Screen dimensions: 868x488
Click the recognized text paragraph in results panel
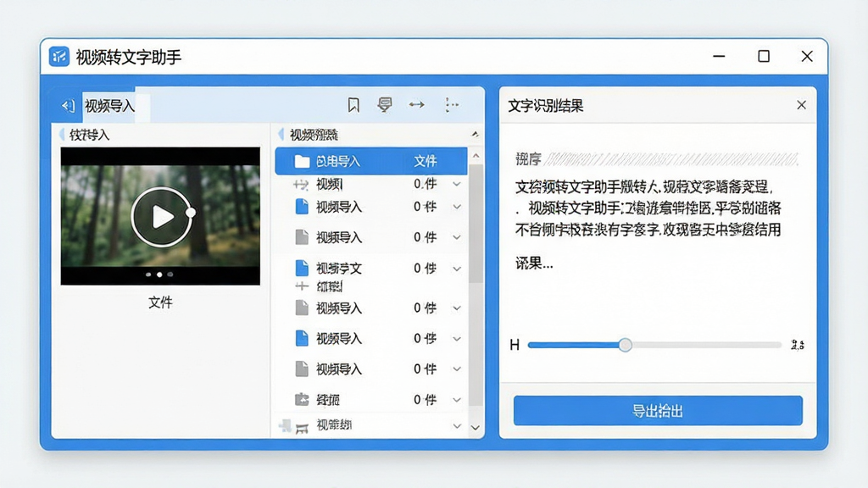[648, 208]
